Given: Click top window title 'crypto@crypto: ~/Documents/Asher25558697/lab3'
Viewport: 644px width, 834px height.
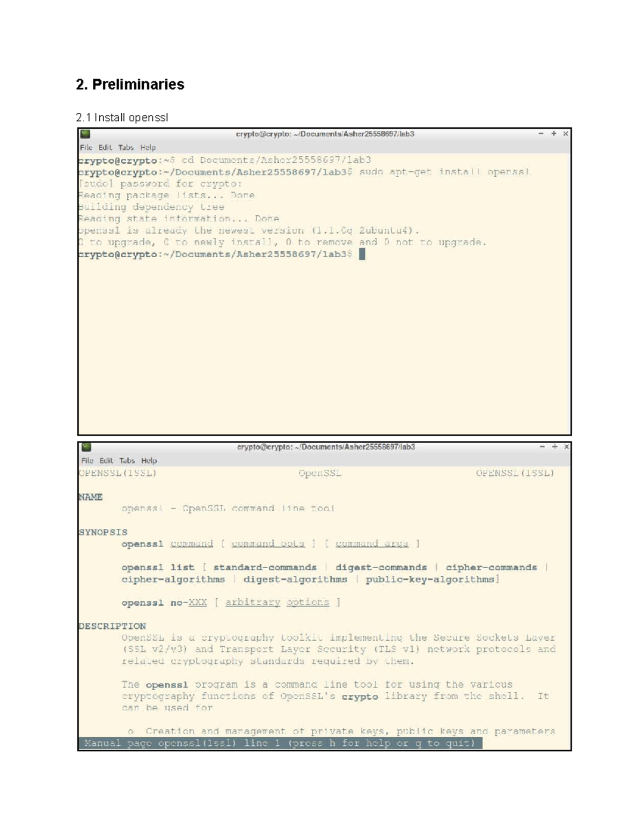Looking at the screenshot, I should (x=325, y=134).
